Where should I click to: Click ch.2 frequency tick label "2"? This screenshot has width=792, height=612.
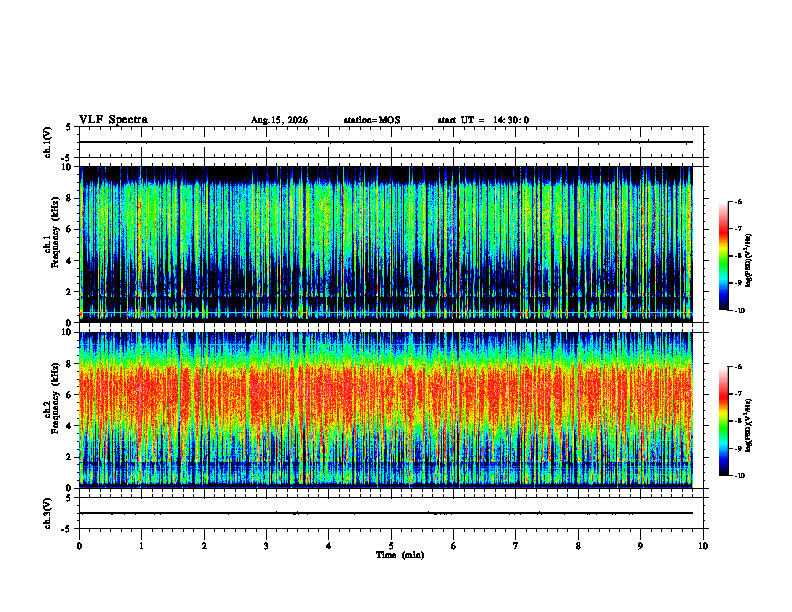[70, 457]
